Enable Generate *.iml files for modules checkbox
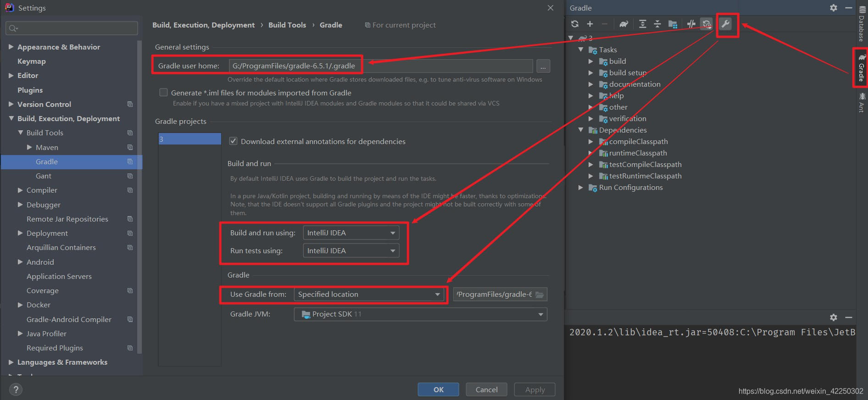Image resolution: width=868 pixels, height=400 pixels. tap(163, 93)
